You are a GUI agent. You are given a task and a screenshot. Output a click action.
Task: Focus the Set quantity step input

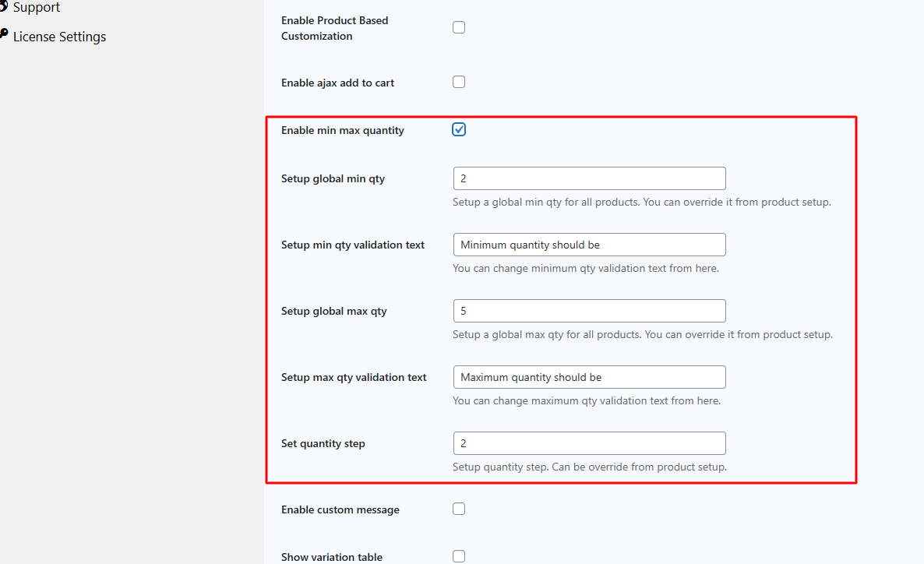(x=589, y=443)
